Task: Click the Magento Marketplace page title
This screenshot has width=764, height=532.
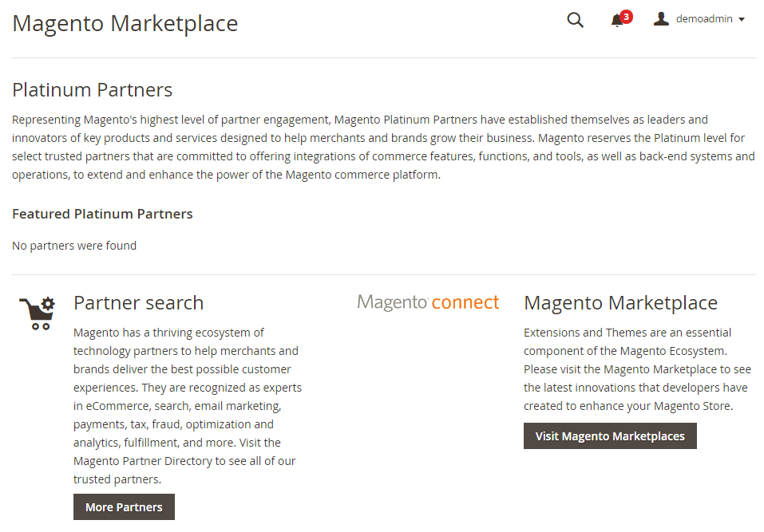Action: 125,23
